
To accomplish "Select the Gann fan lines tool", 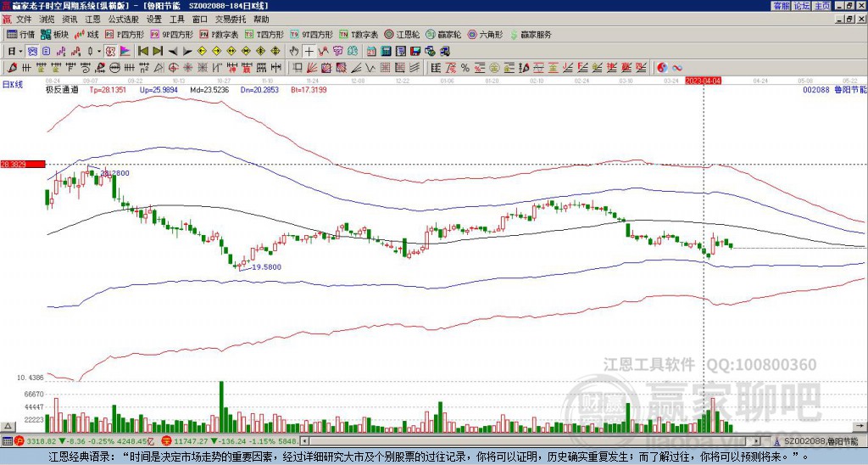I will coord(312,68).
